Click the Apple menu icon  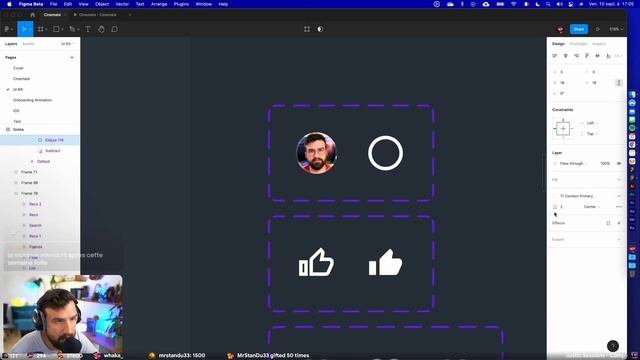pyautogui.click(x=9, y=4)
